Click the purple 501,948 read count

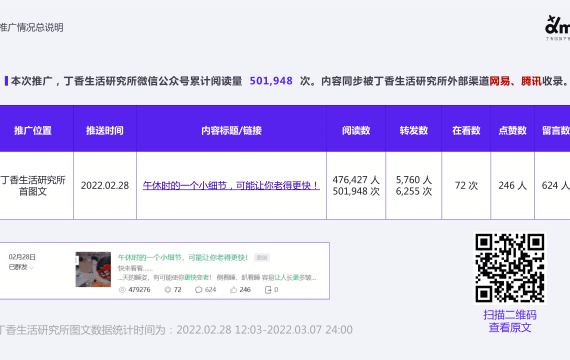pos(271,81)
